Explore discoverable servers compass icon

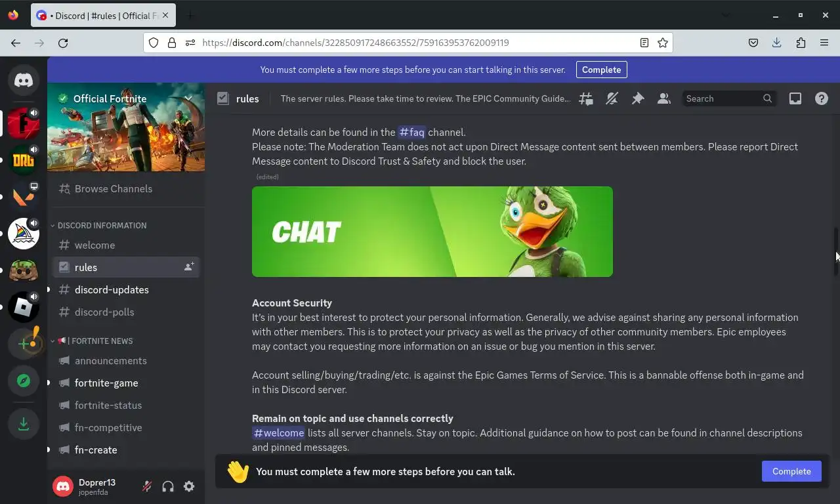[x=24, y=381]
